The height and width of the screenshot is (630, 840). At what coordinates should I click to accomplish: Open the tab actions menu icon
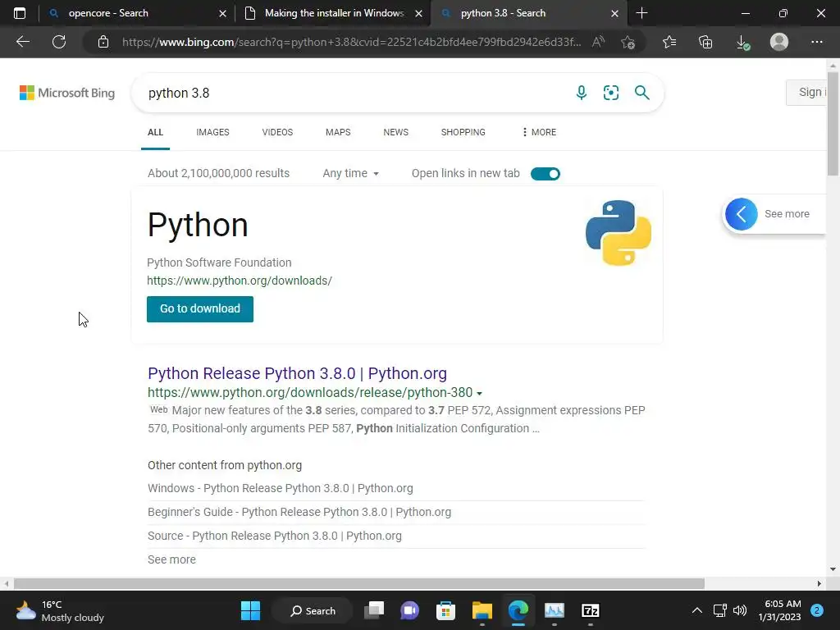(x=20, y=13)
